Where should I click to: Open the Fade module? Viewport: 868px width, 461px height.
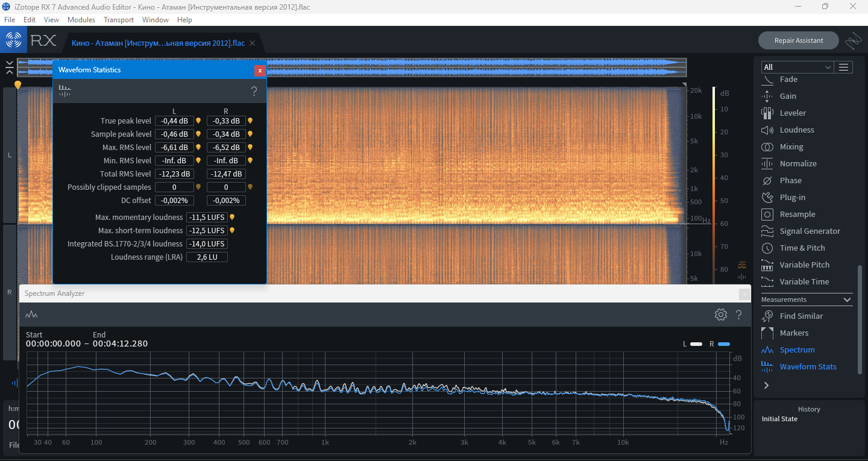tap(788, 80)
